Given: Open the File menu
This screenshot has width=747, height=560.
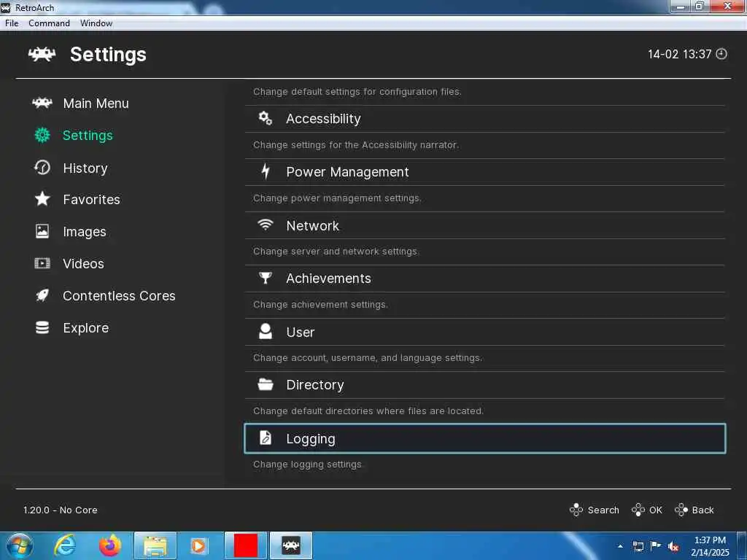Looking at the screenshot, I should click(12, 23).
